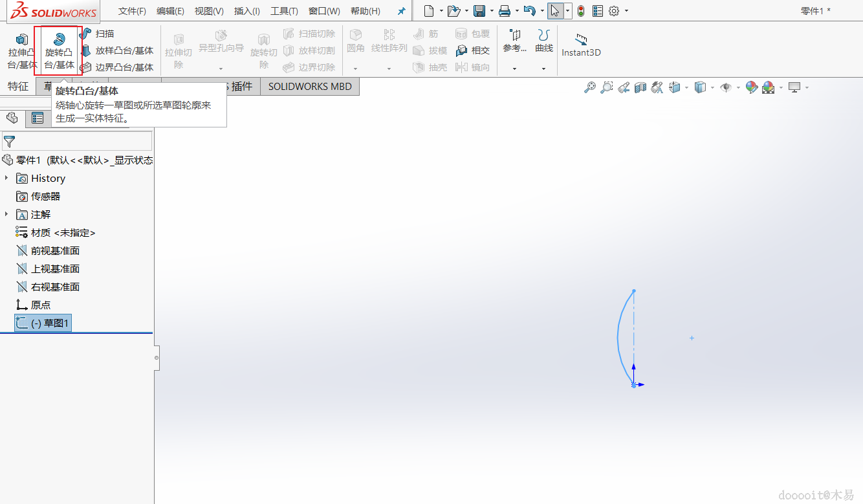
Task: Select the 放样切割 lofted cut tool
Action: 309,50
